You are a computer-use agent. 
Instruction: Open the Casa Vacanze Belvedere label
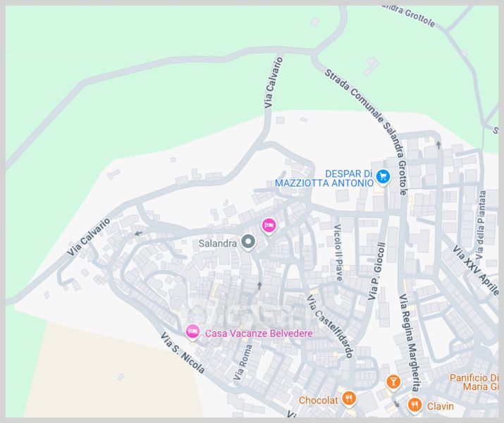(x=259, y=333)
